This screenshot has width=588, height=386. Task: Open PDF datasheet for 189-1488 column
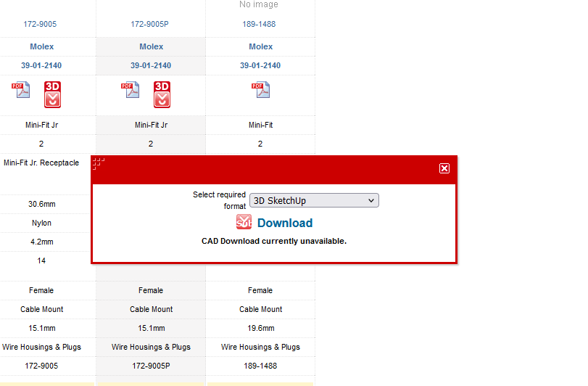tap(260, 90)
